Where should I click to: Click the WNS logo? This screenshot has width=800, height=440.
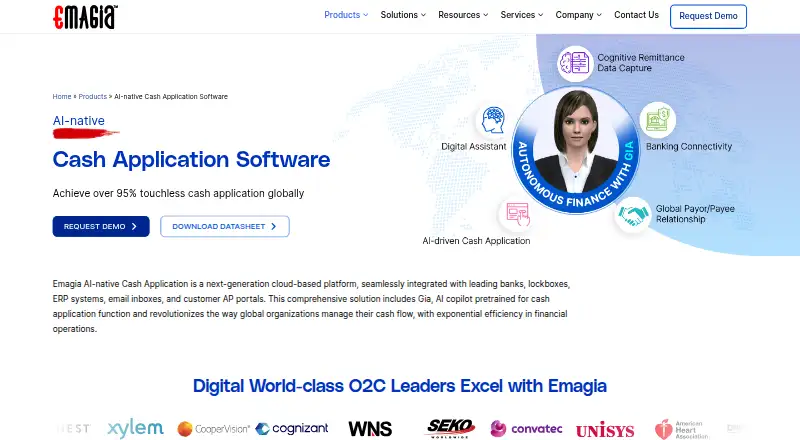tap(370, 429)
